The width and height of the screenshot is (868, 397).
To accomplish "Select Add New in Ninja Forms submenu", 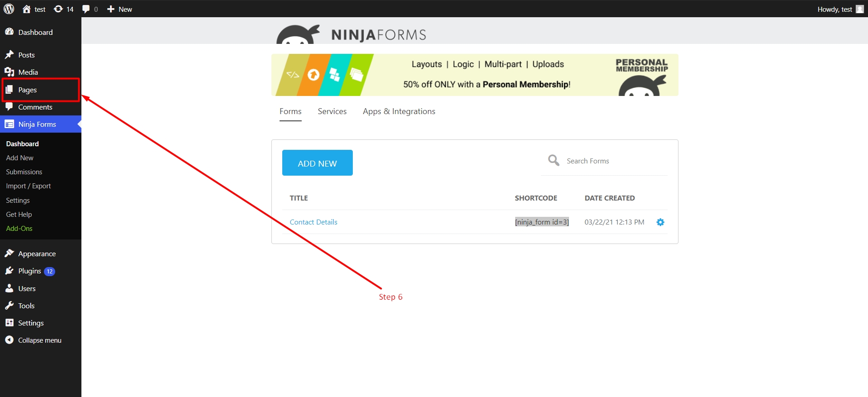I will click(20, 158).
